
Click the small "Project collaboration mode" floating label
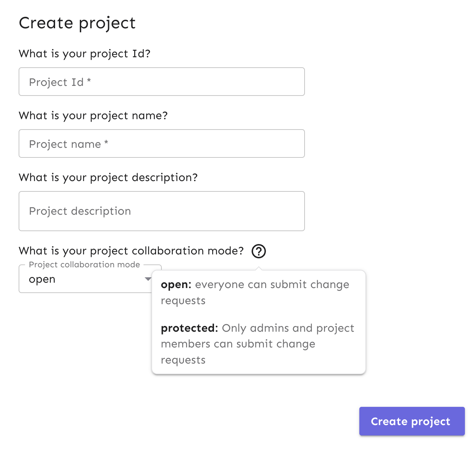(x=84, y=265)
